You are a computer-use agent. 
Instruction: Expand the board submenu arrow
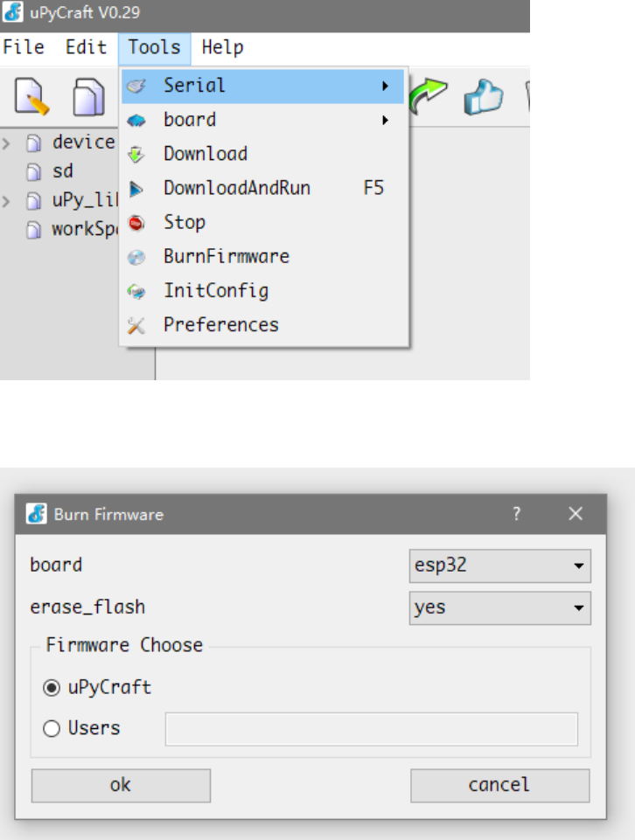click(386, 120)
